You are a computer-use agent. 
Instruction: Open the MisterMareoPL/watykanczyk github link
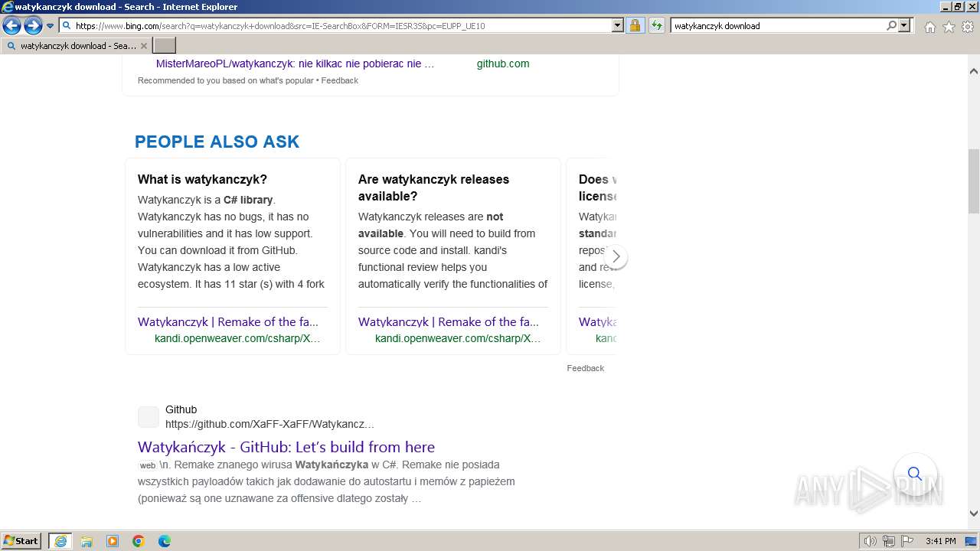(295, 64)
